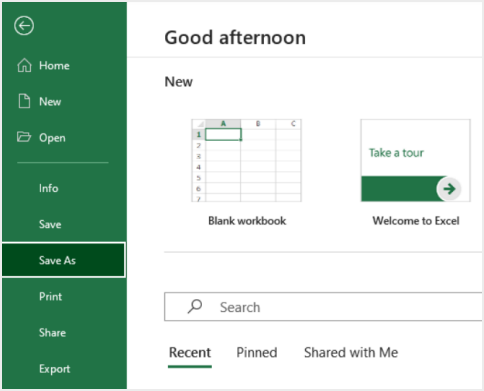Viewport: 484px width, 391px height.
Task: Choose the Open label in the sidebar
Action: click(x=52, y=138)
